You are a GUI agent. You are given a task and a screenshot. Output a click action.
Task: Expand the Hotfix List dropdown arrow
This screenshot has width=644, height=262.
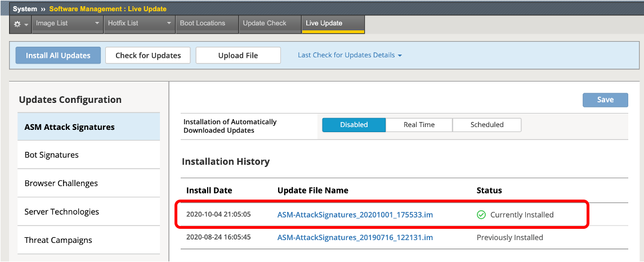point(169,24)
